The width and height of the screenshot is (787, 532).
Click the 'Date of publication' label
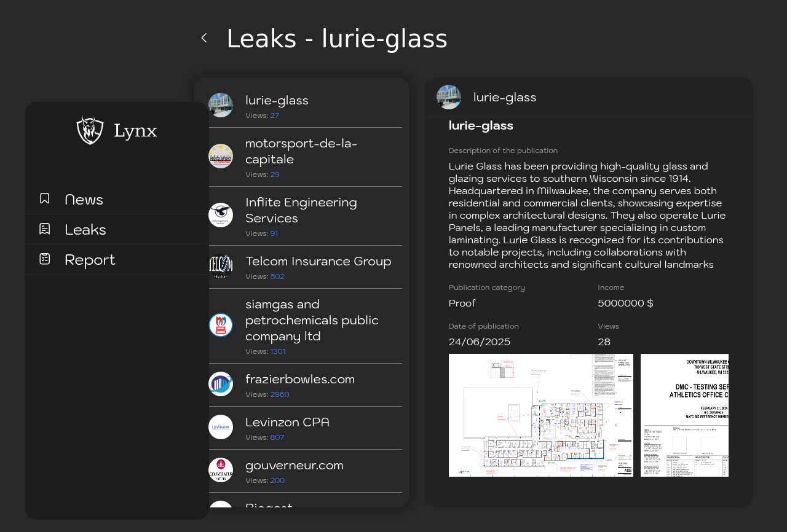tap(484, 326)
